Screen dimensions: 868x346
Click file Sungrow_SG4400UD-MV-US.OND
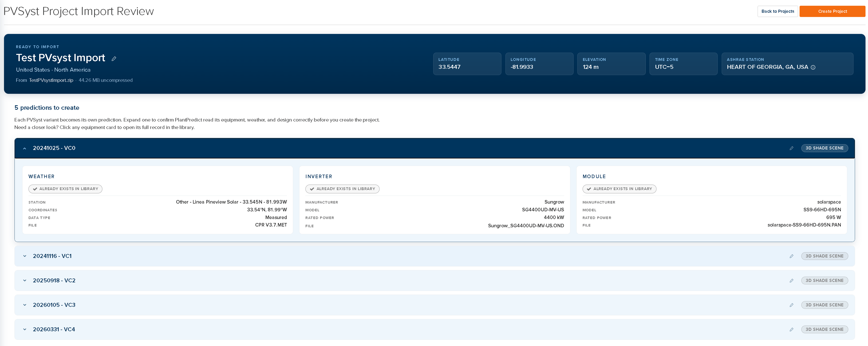click(526, 226)
